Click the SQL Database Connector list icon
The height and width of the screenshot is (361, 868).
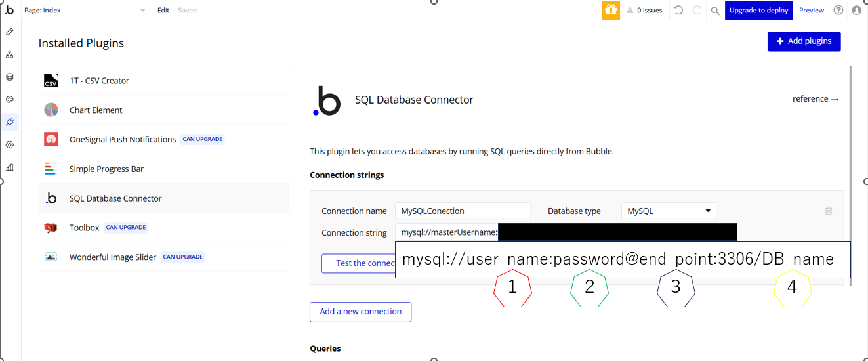pyautogui.click(x=51, y=198)
